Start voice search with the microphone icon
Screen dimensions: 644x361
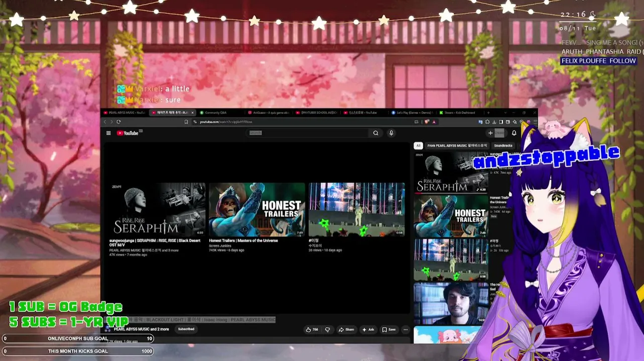pyautogui.click(x=391, y=133)
